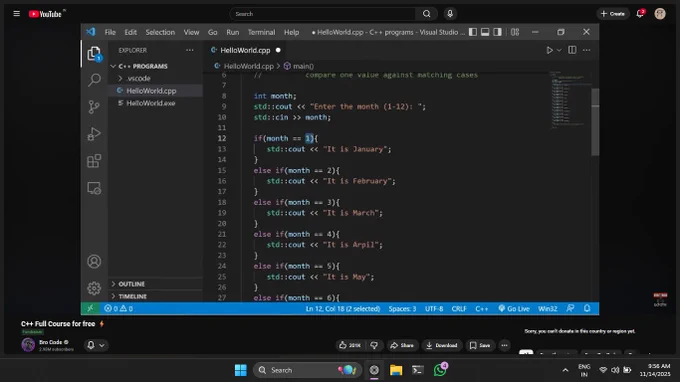Image resolution: width=680 pixels, height=382 pixels.
Task: Open the Search view in activity bar
Action: point(94,80)
